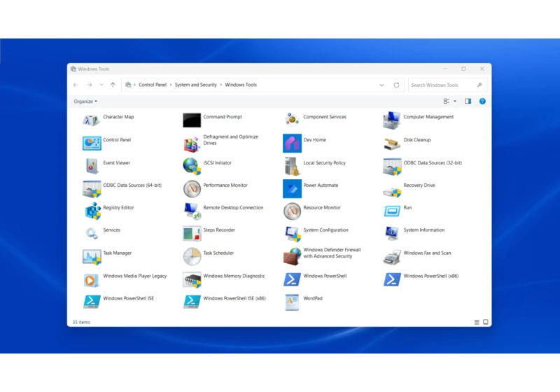Select ODBC Data Sources (64-bit) icon

(92, 189)
